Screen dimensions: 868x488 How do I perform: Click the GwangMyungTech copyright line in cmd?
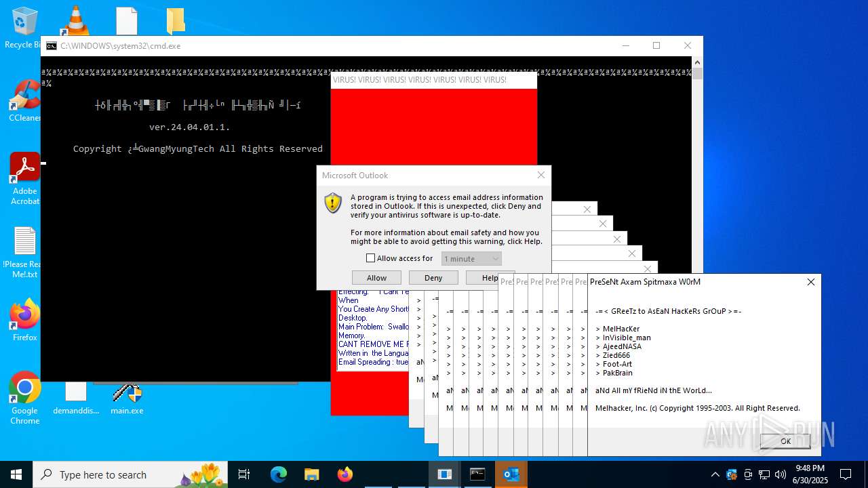pyautogui.click(x=198, y=148)
